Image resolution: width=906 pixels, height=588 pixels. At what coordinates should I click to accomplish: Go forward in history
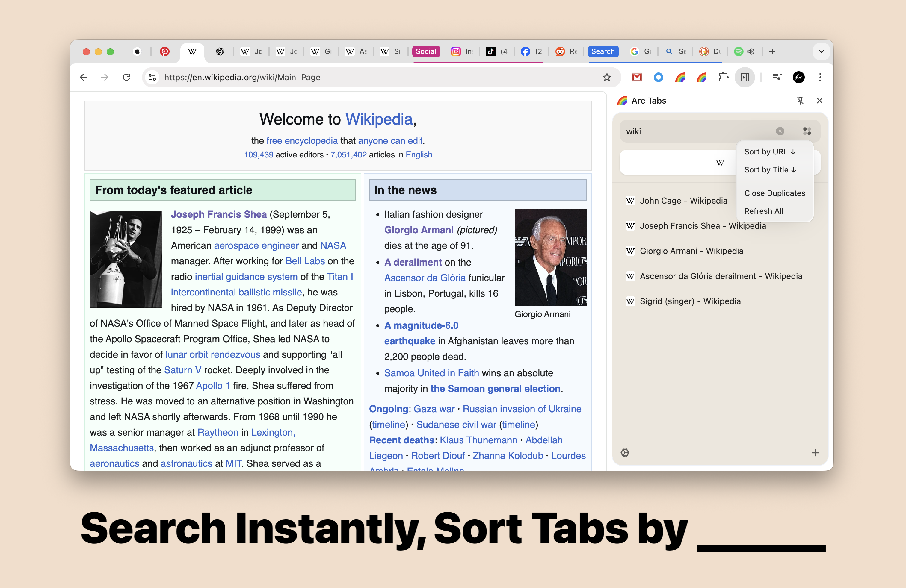(105, 77)
